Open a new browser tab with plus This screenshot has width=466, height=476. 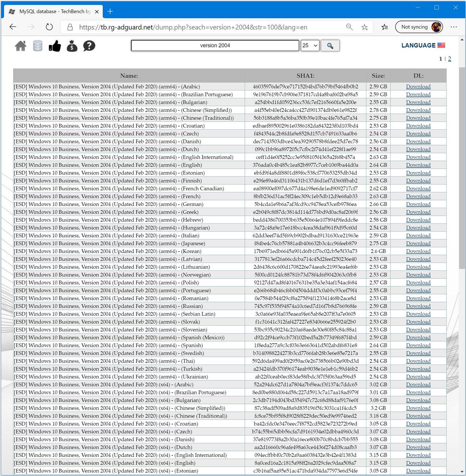tap(110, 12)
